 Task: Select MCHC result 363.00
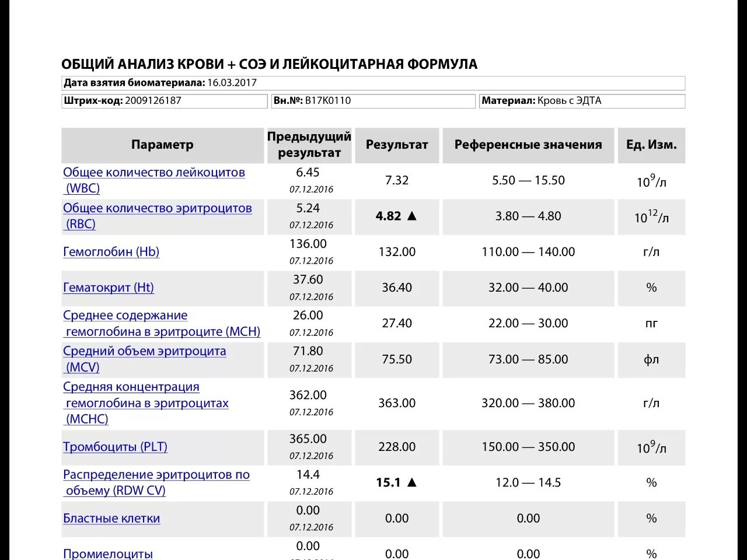coord(397,403)
